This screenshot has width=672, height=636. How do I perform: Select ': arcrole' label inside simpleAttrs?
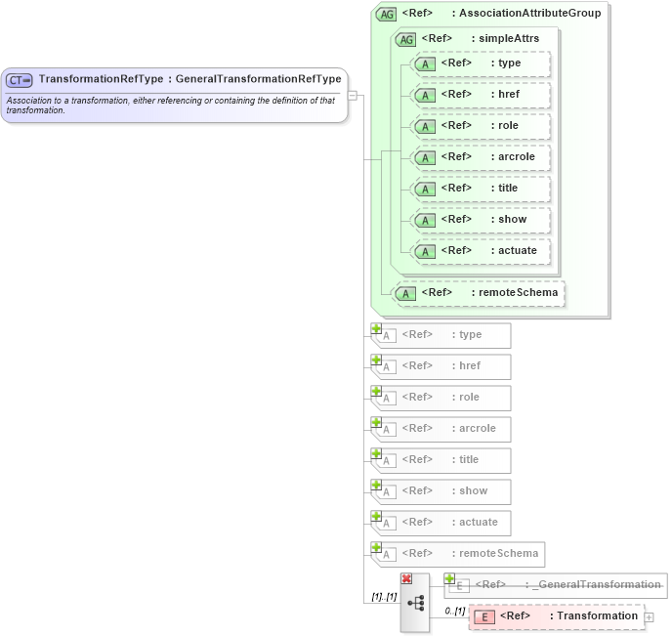coord(513,156)
